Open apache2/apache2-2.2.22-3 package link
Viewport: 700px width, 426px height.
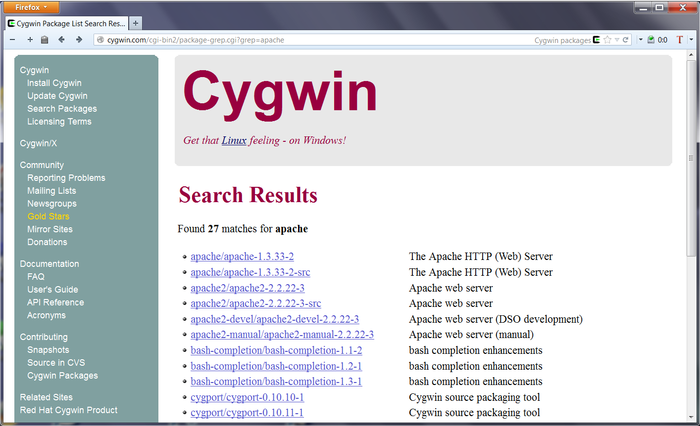[247, 288]
